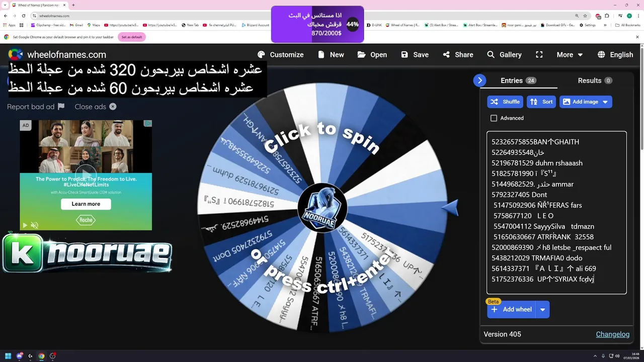The image size is (644, 362).
Task: Open Chrome from taskbar
Action: pos(41,356)
